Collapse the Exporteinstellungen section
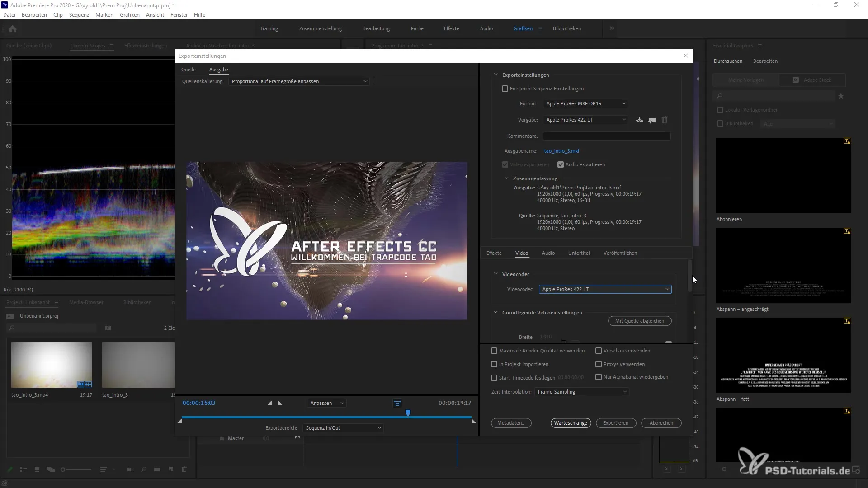Image resolution: width=868 pixels, height=488 pixels. (495, 75)
